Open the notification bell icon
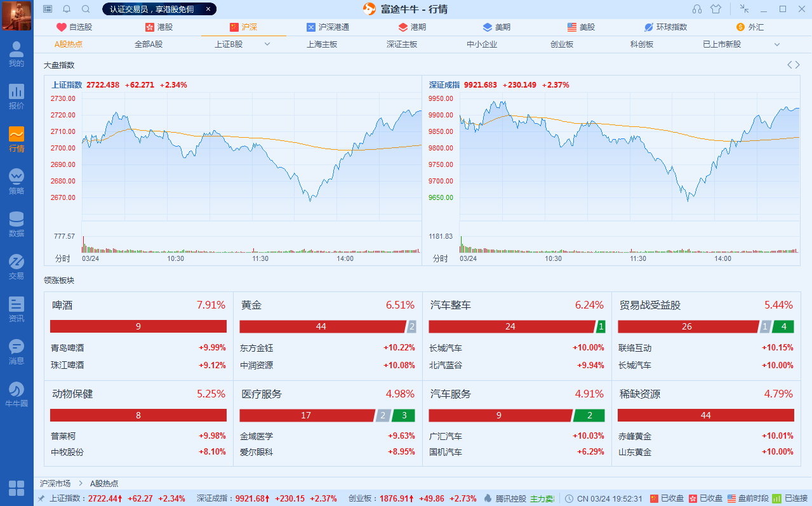 67,9
